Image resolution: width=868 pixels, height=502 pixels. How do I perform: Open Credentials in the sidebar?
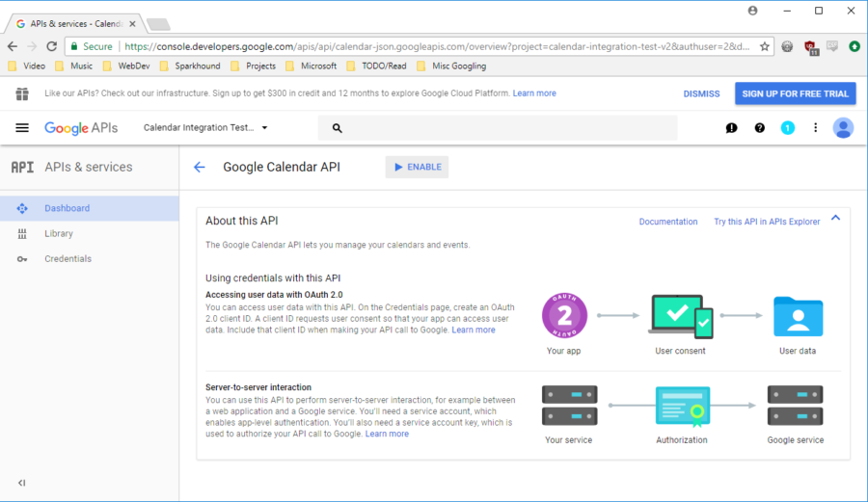89,259
